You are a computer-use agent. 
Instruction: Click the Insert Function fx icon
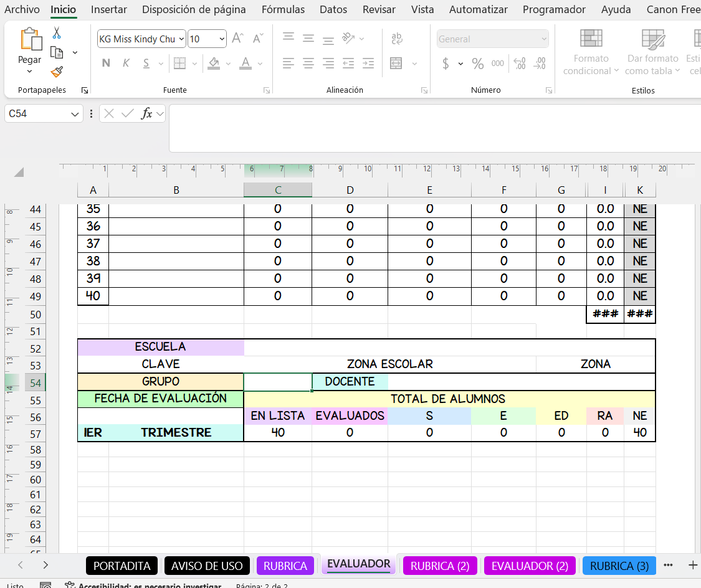[x=147, y=113]
